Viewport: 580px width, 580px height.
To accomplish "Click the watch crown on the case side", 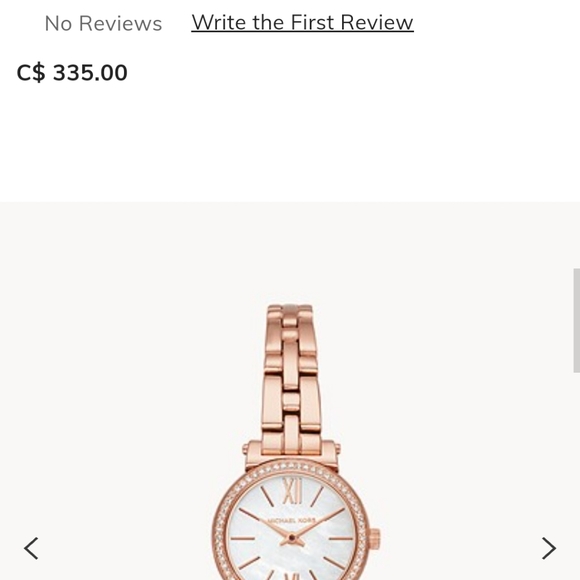I will pyautogui.click(x=374, y=539).
